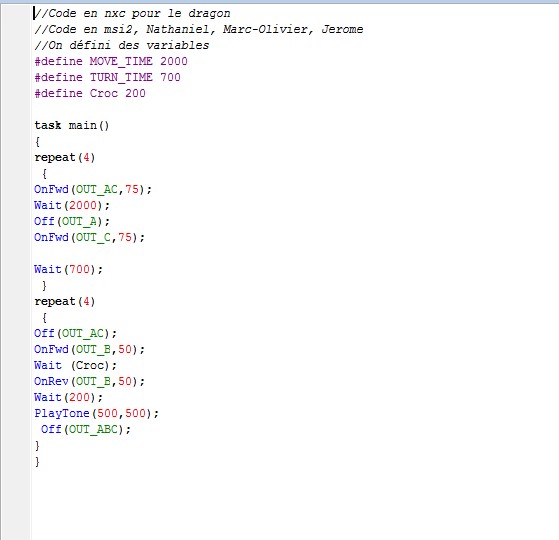
Task: Click the OnFwd(OUT_AC,75) line
Action: click(x=93, y=189)
